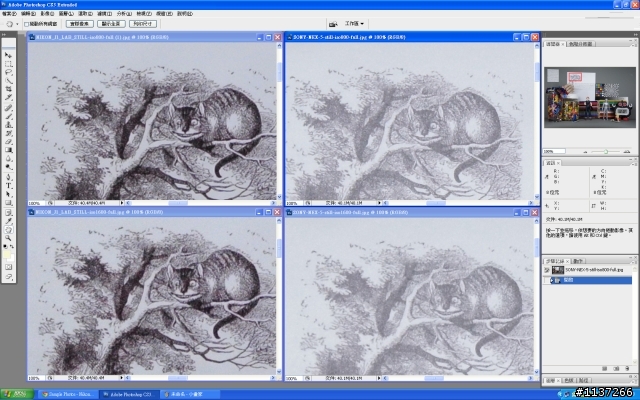Select the Lasso tool
The image size is (640, 400).
click(8, 72)
